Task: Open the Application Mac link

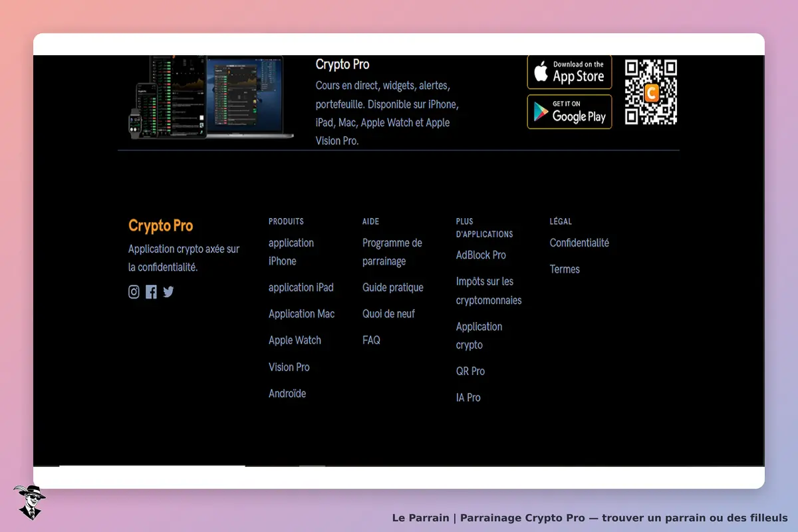Action: 302,314
